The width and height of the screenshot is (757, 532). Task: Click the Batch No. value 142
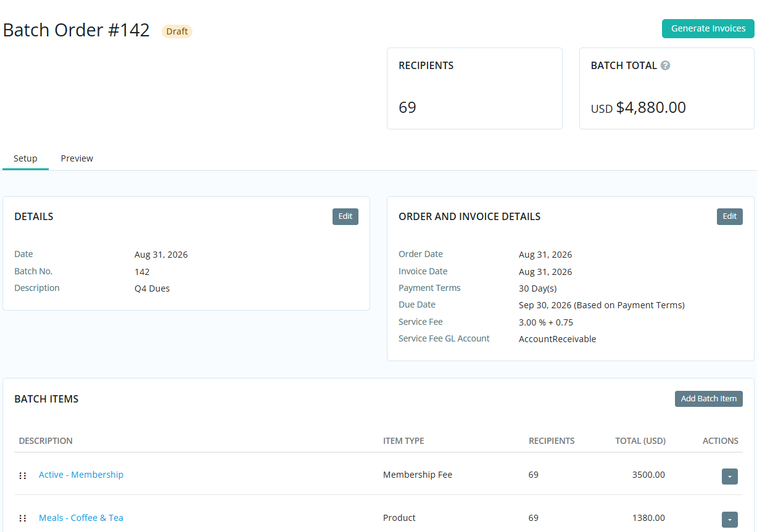[142, 272]
